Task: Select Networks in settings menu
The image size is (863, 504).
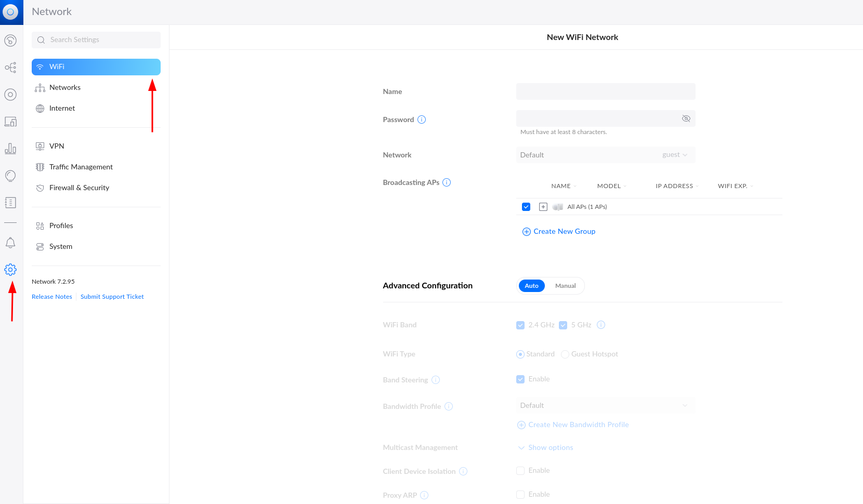Action: pyautogui.click(x=65, y=88)
